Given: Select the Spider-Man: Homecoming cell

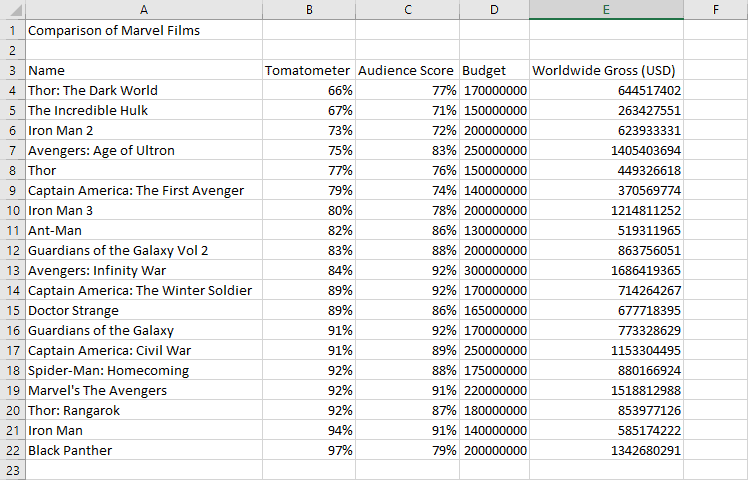Looking at the screenshot, I should click(x=144, y=371).
